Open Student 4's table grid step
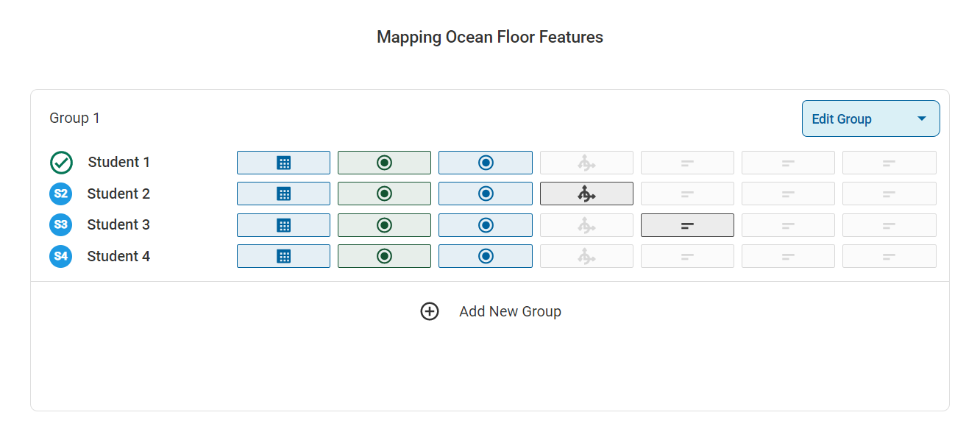Screen dimensions: 980x443 283,257
